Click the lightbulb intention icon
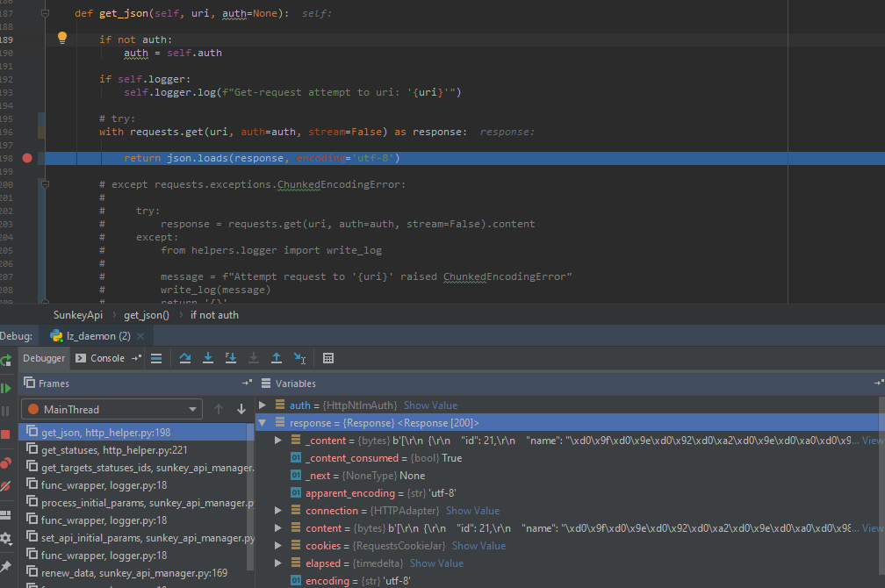The height and width of the screenshot is (588, 885). 62,38
